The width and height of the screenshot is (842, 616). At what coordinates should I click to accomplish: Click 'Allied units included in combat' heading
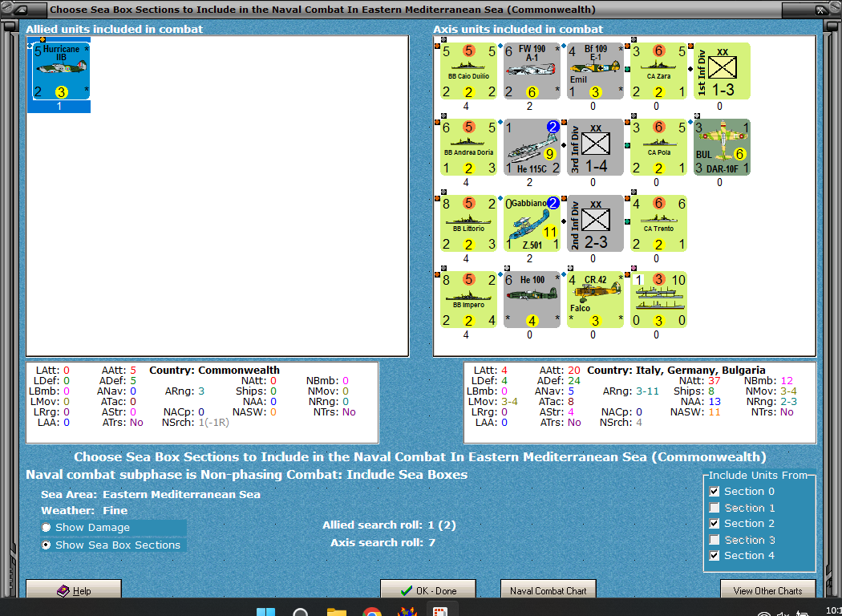tap(115, 29)
